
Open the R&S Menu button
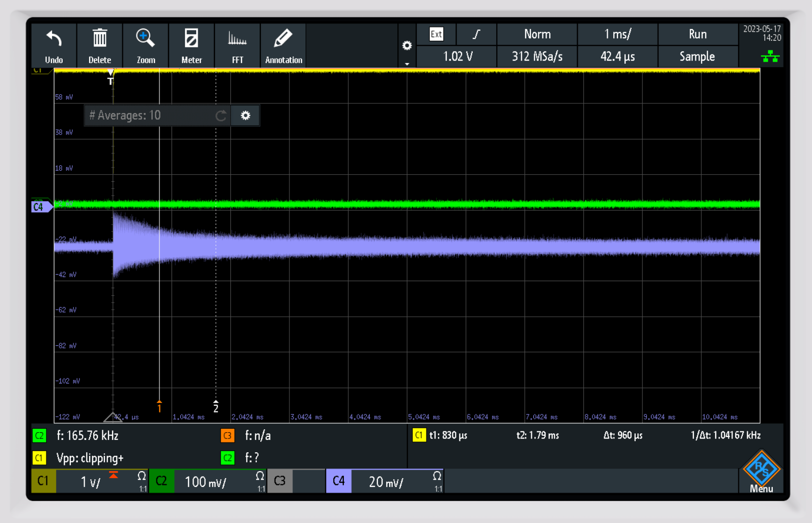pos(761,472)
